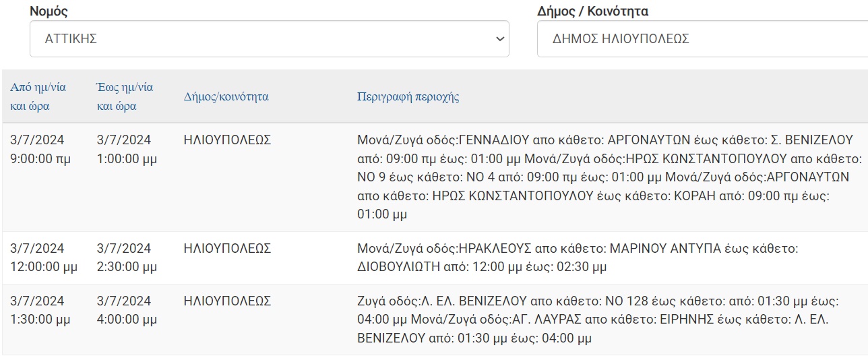Sort by the Δήμος/κοινότητα column header
This screenshot has height=358, width=868.
tap(226, 96)
